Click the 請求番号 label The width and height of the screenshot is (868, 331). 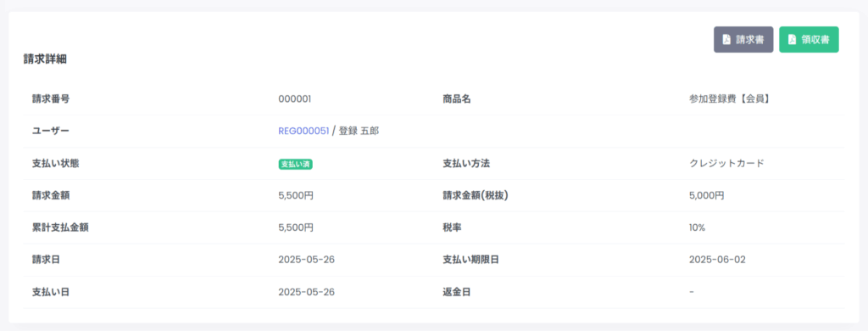[x=51, y=99]
